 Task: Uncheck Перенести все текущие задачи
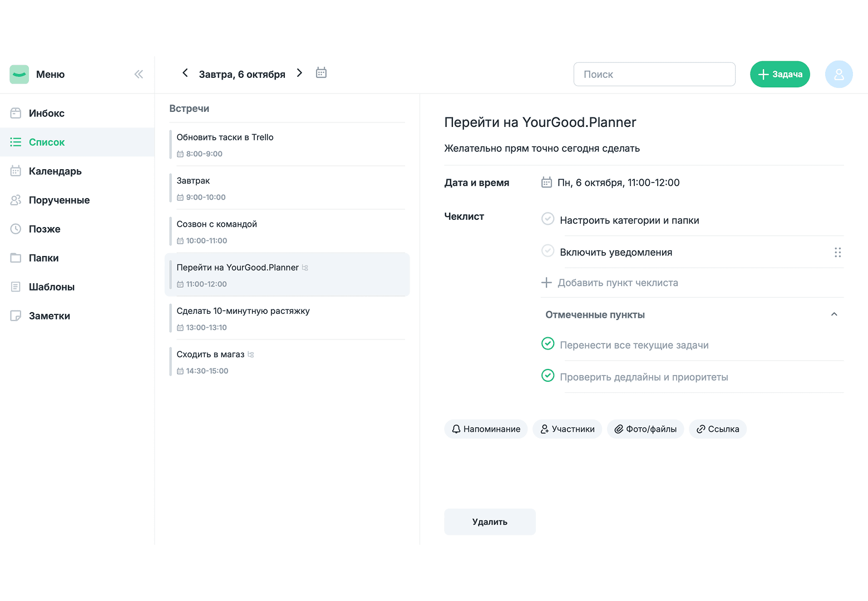548,344
